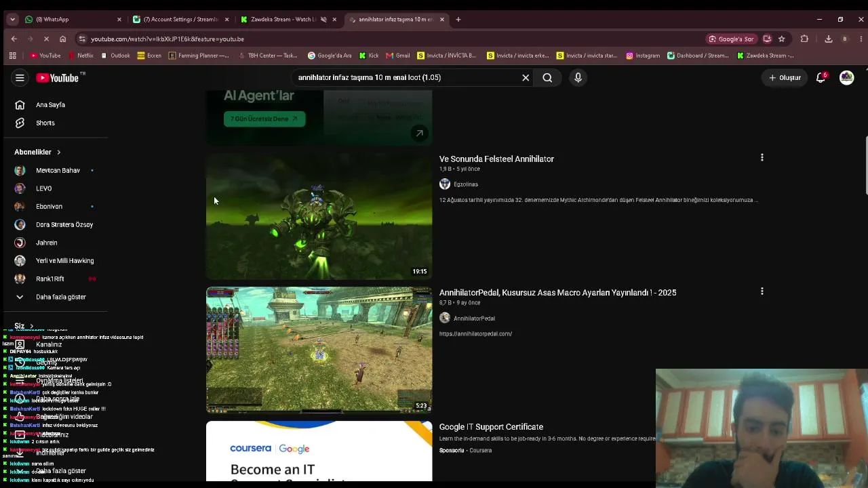Open the ad arrow icon on AI Agent'lar banner

coord(419,133)
